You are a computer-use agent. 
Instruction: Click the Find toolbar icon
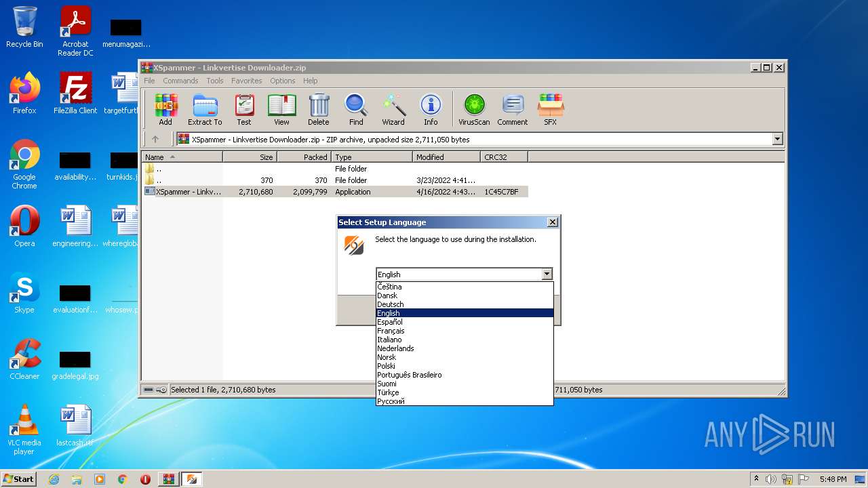coord(356,110)
